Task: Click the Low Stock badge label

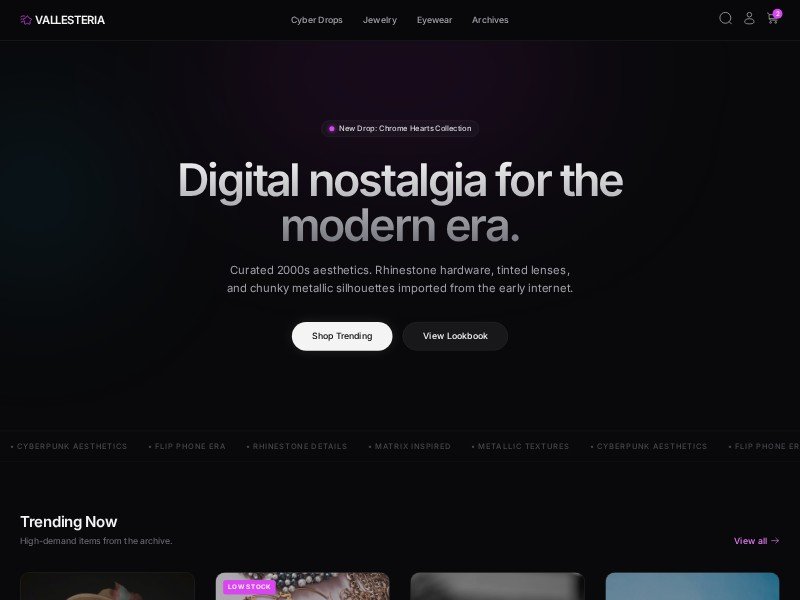Action: [x=249, y=587]
